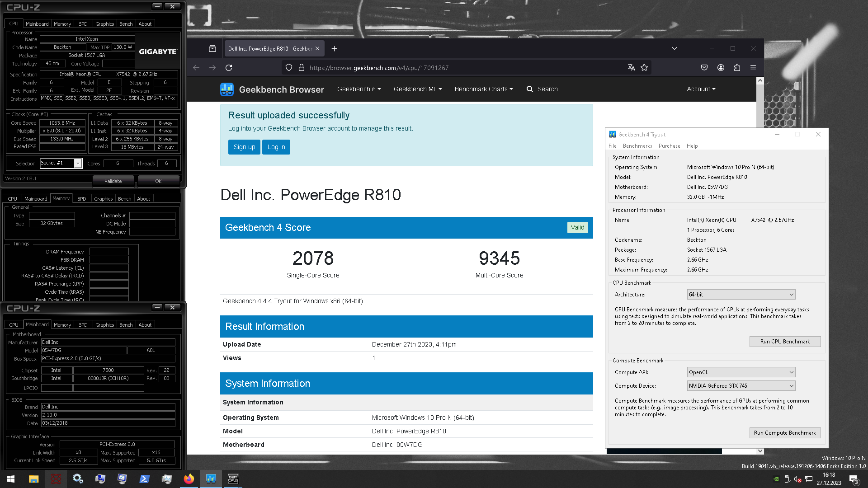Close the PowerEdge R810 Geekbench tab
The width and height of the screenshot is (868, 488).
coord(317,49)
